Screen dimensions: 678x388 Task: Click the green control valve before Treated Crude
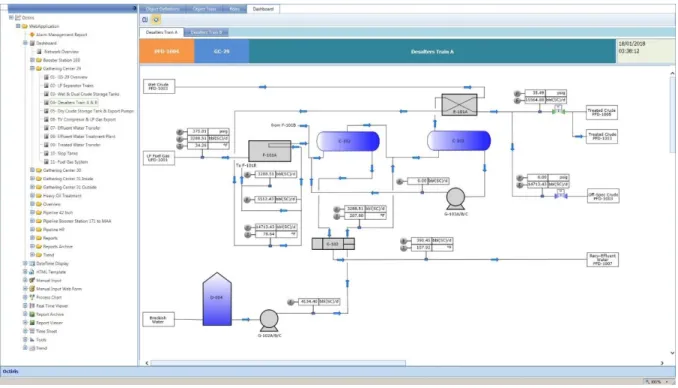click(x=558, y=110)
